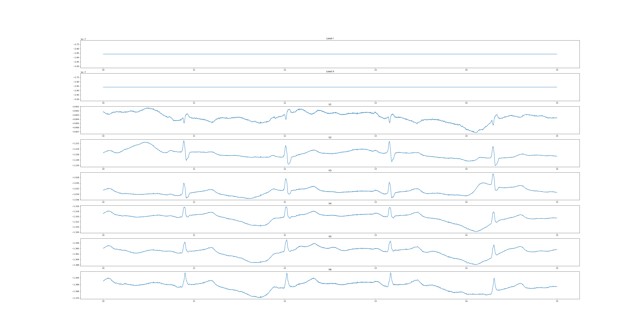The height and width of the screenshot is (336, 644).
Task: Click the −1.370 y-axis tick in V6 plot
Action: 76,298
